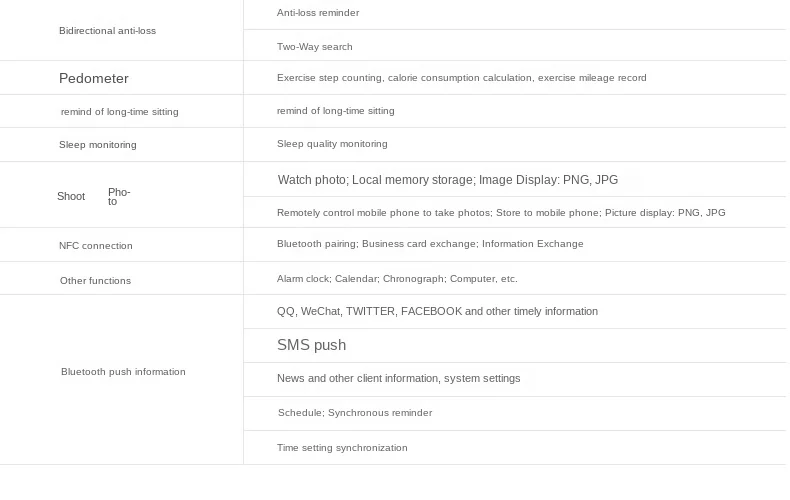Select the Anti-loss reminder text
Viewport: 790px width, 500px height.
318,13
